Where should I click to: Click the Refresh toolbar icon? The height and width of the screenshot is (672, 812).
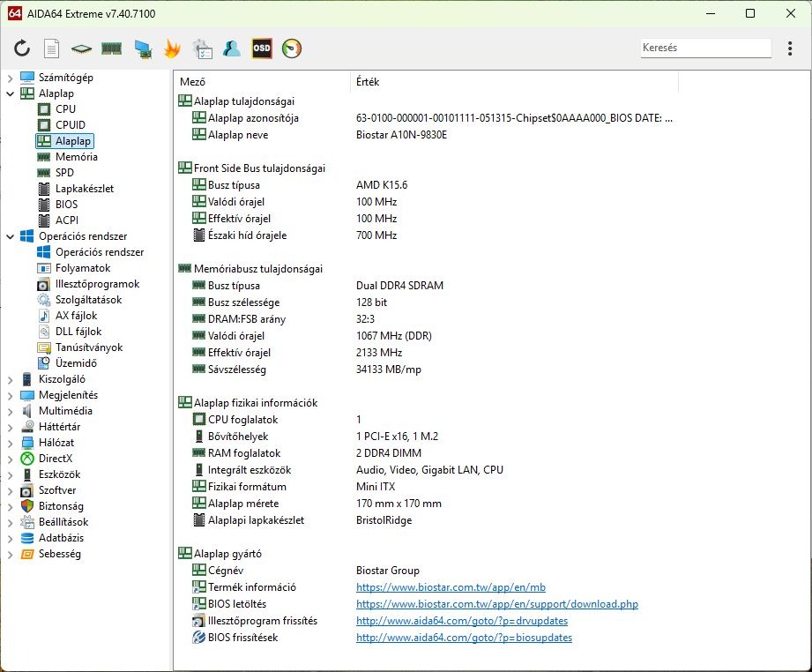pyautogui.click(x=22, y=49)
